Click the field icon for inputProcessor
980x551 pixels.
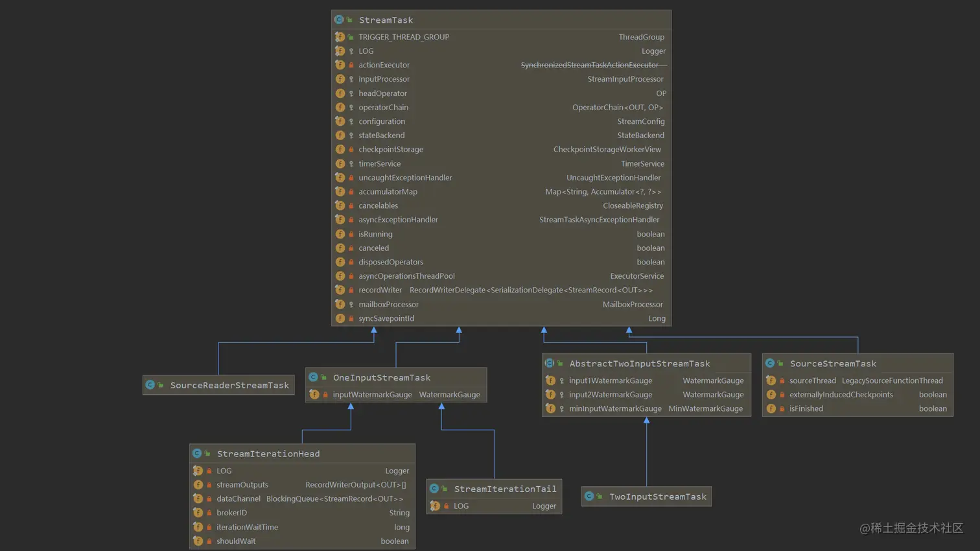click(340, 79)
